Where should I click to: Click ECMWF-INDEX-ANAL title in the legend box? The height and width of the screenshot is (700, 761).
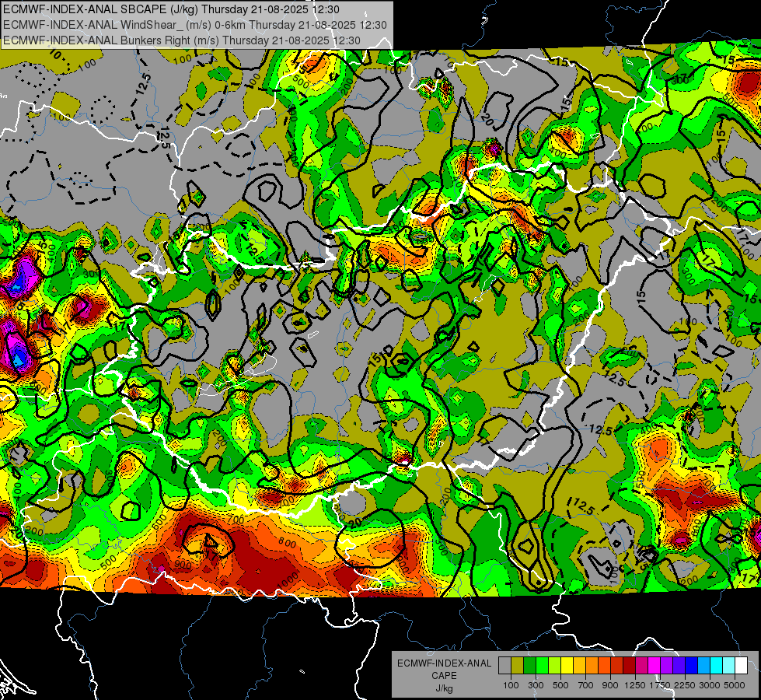click(445, 663)
